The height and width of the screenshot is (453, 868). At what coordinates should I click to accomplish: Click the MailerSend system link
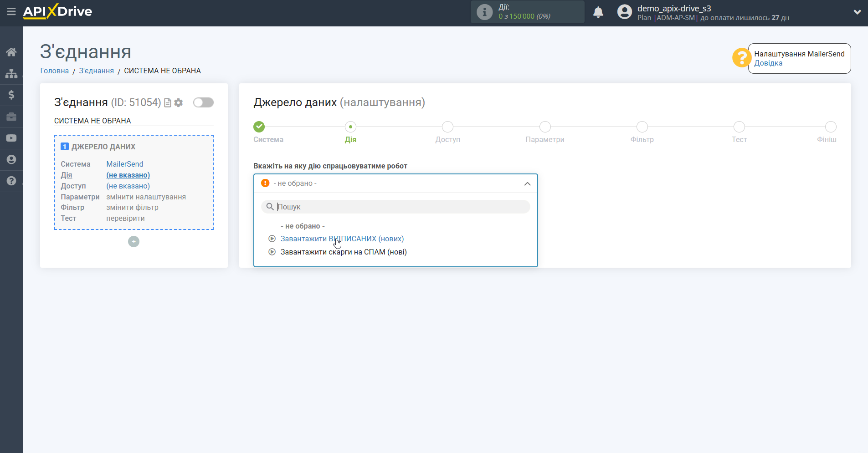125,164
